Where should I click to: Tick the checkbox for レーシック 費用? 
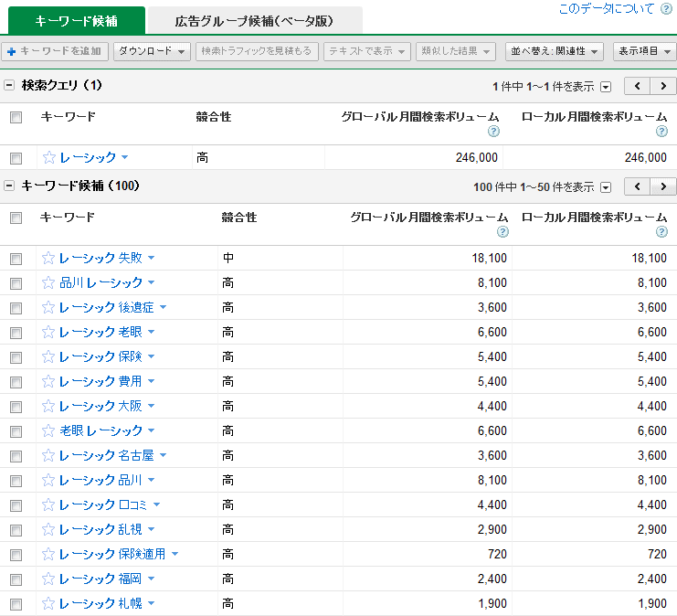click(x=16, y=382)
